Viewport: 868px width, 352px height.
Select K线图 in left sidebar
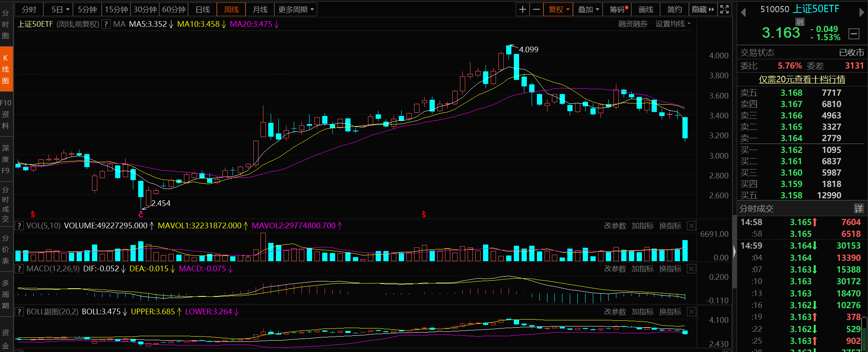[x=6, y=69]
